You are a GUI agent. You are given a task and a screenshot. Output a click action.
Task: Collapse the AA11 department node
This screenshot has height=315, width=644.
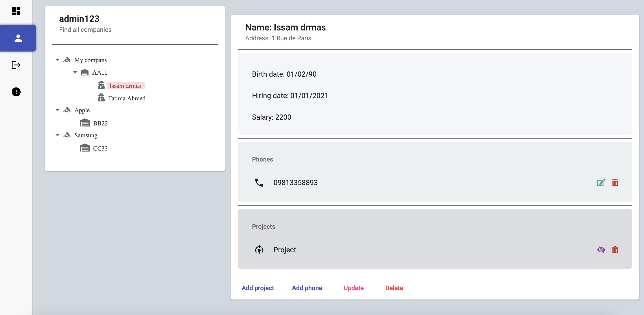pos(75,73)
